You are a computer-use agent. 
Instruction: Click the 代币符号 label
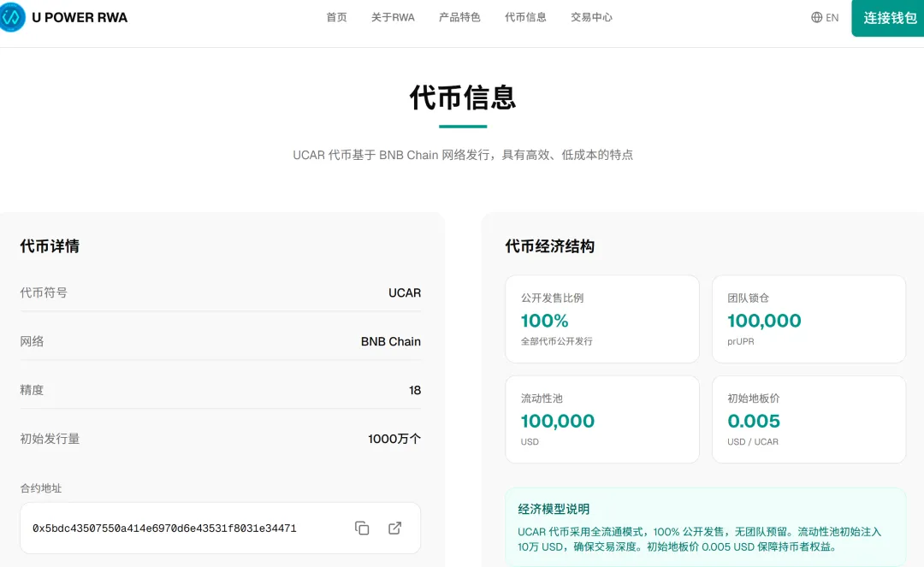tap(44, 292)
